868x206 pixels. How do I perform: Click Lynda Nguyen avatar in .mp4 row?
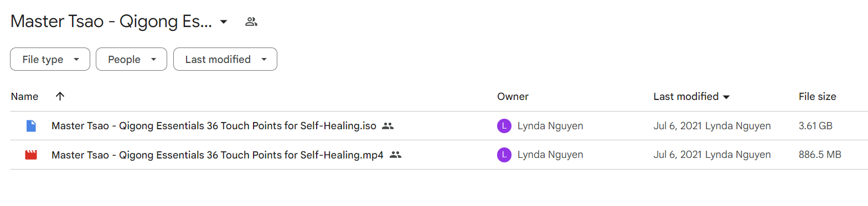[504, 155]
